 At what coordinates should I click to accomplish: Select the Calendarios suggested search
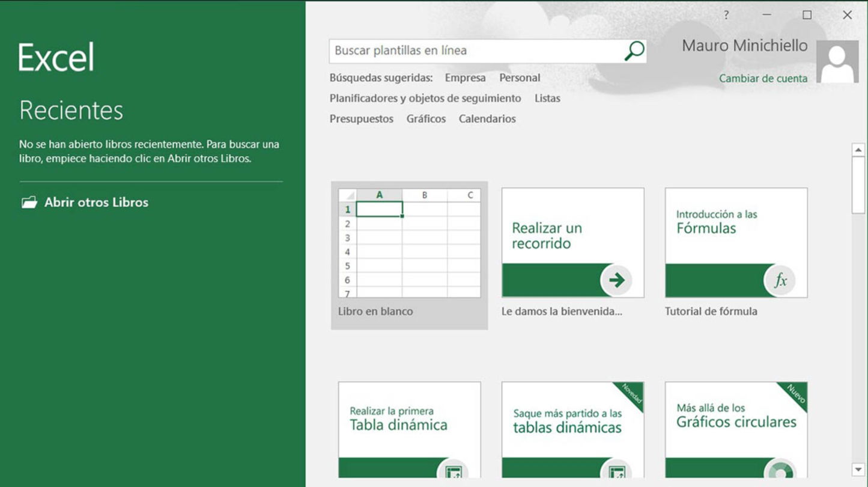[487, 118]
